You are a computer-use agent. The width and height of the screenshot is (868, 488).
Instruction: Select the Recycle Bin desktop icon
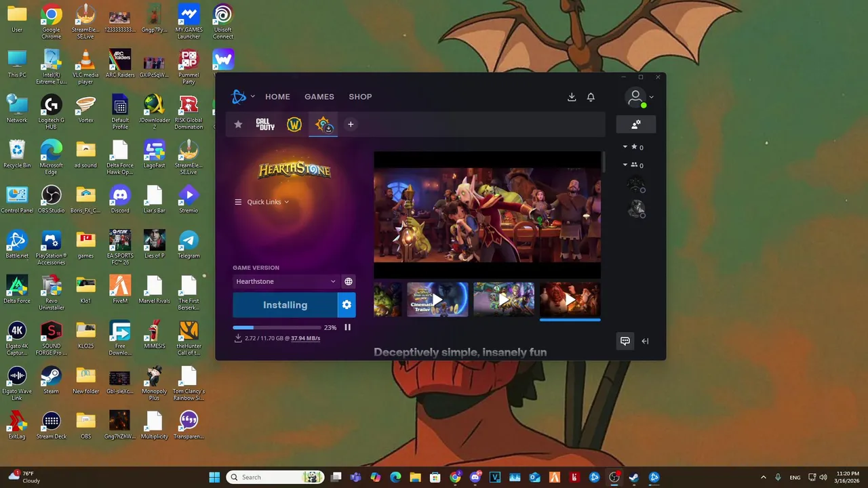[x=17, y=155]
